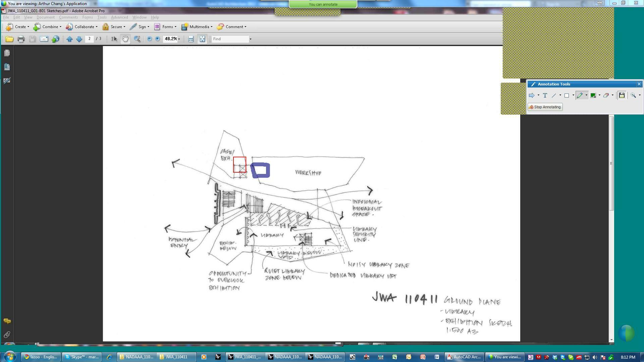Click the upload to web globe icon
Image resolution: width=644 pixels, height=362 pixels.
(55, 39)
